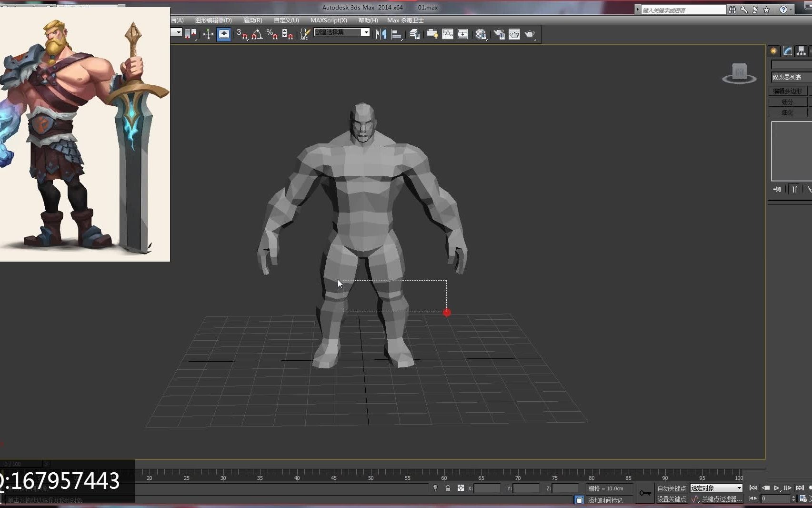
Task: Click the Align tool icon
Action: pos(396,34)
